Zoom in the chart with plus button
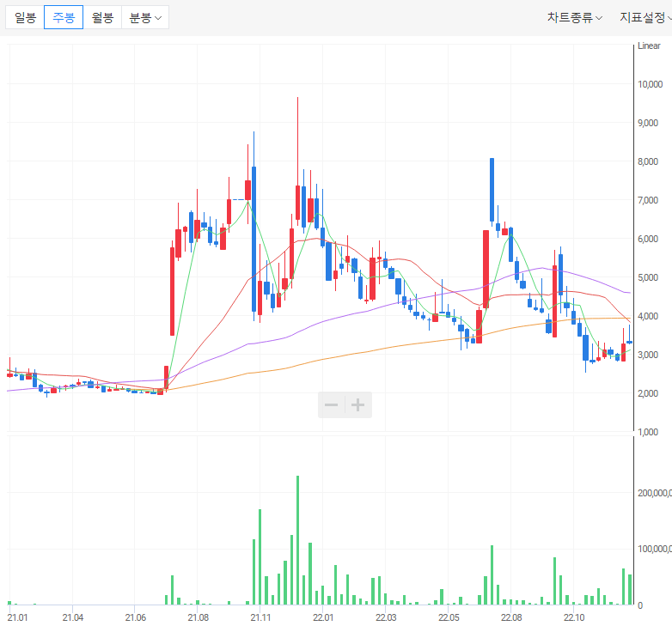This screenshot has width=672, height=632. 358,404
